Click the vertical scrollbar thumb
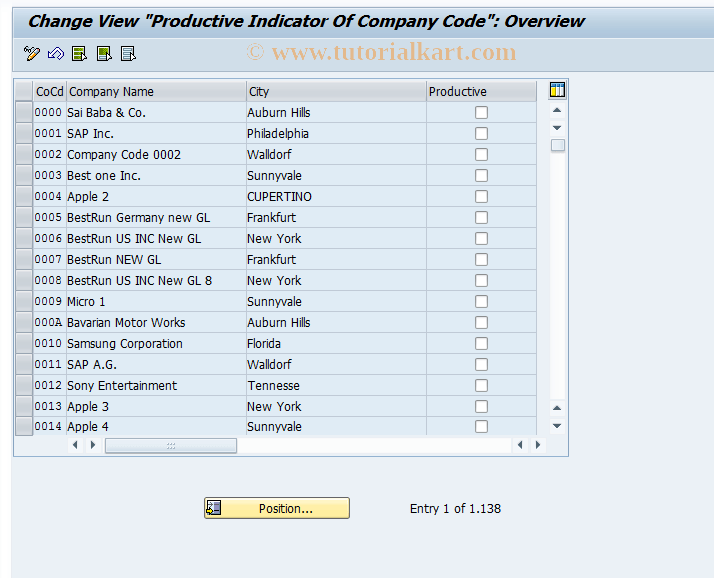The image size is (714, 578). tap(557, 145)
